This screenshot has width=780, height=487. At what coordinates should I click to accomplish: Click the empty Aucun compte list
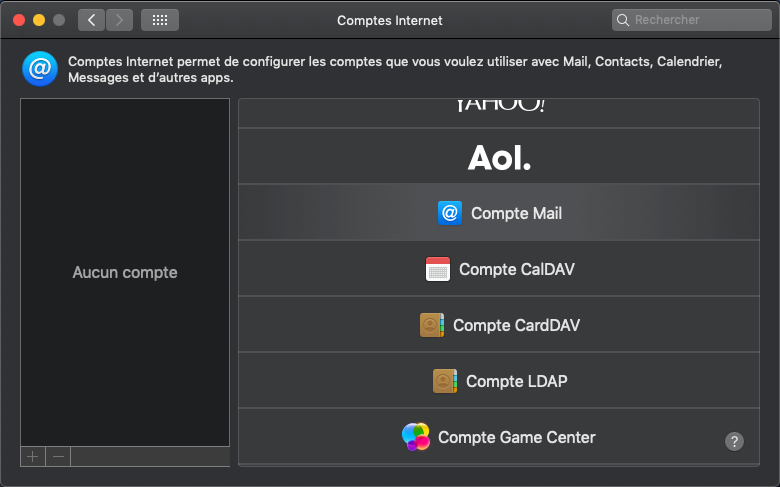(x=125, y=272)
